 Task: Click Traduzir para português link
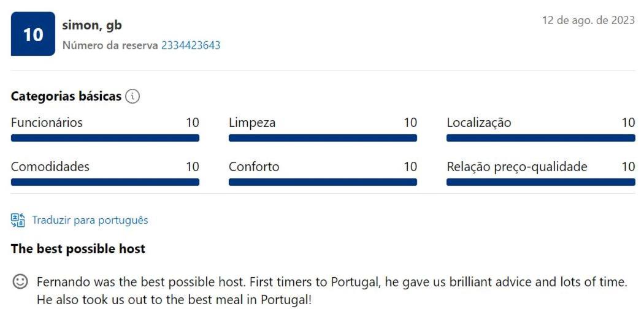[x=90, y=220]
